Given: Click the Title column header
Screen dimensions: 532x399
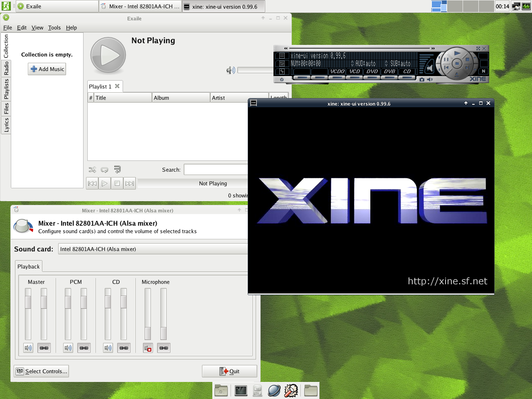Looking at the screenshot, I should click(123, 98).
